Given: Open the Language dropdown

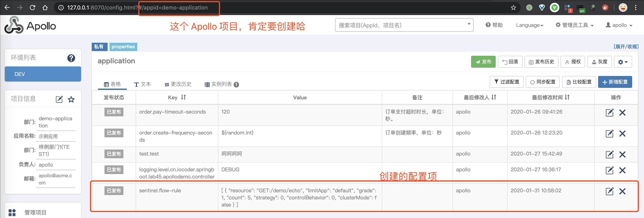Looking at the screenshot, I should [x=529, y=25].
